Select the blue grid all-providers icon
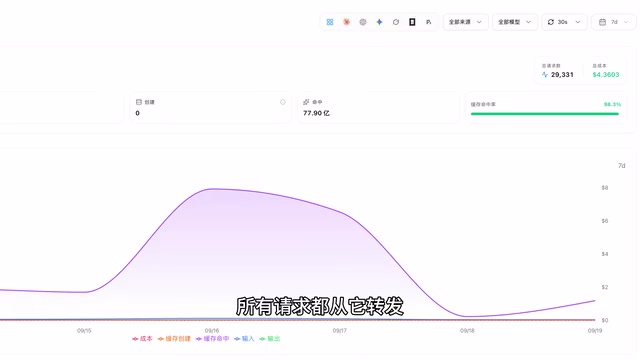 330,22
